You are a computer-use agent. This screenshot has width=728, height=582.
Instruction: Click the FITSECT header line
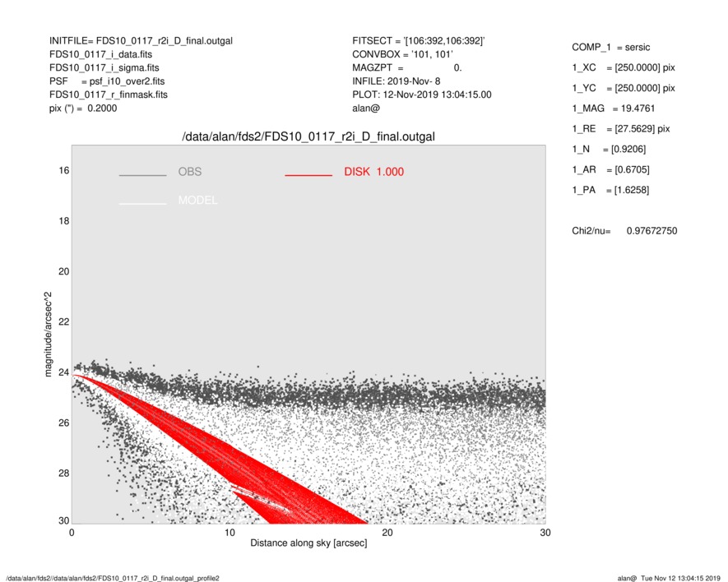point(419,41)
